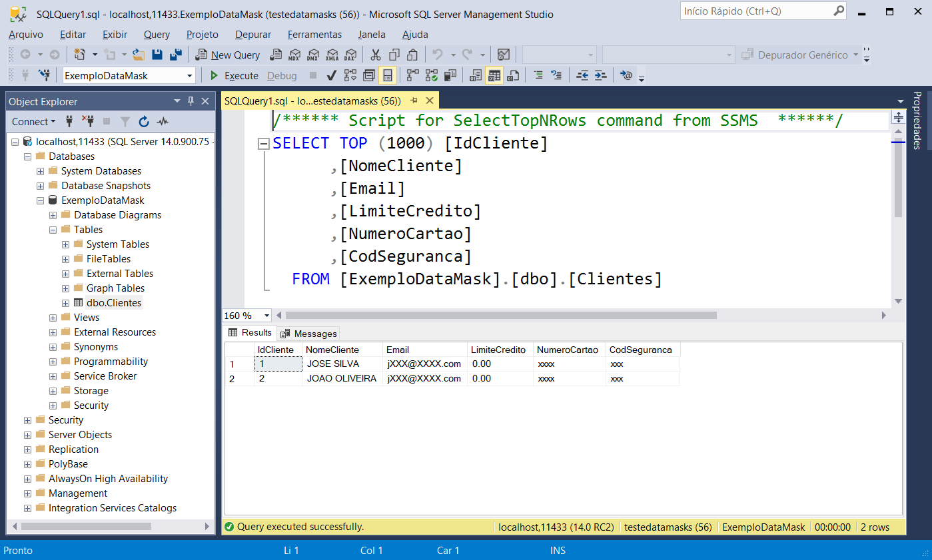Expand the Programmability folder
Screen dimensions: 932x560
pos(53,362)
